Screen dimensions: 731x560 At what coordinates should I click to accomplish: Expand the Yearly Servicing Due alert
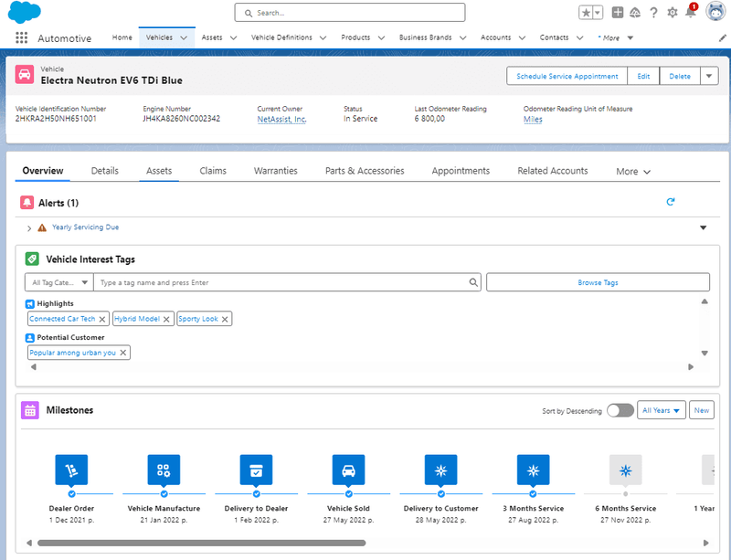coord(29,228)
